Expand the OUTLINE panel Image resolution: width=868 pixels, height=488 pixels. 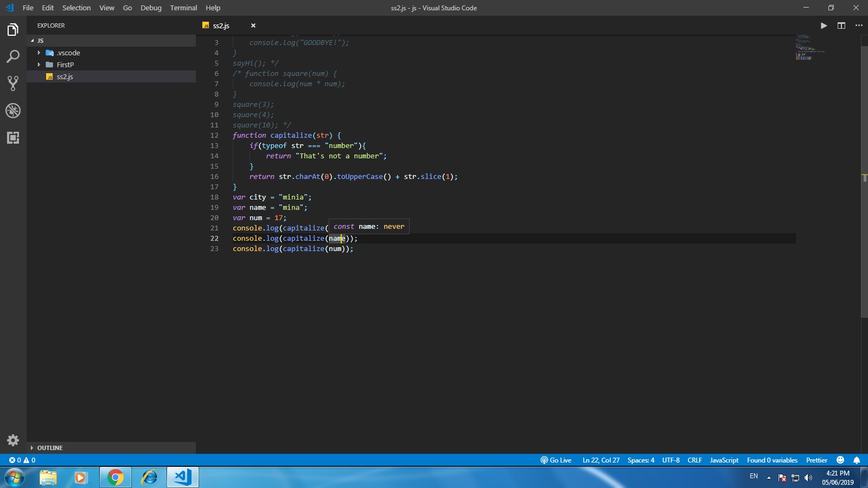click(x=111, y=448)
